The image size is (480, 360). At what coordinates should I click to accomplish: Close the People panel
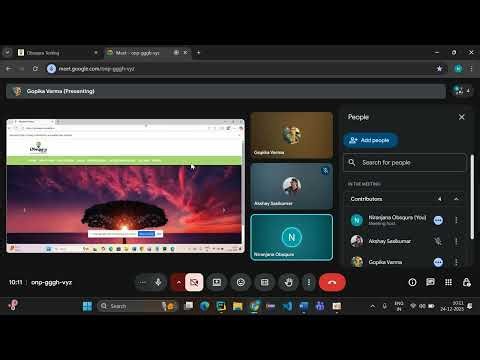coord(462,117)
